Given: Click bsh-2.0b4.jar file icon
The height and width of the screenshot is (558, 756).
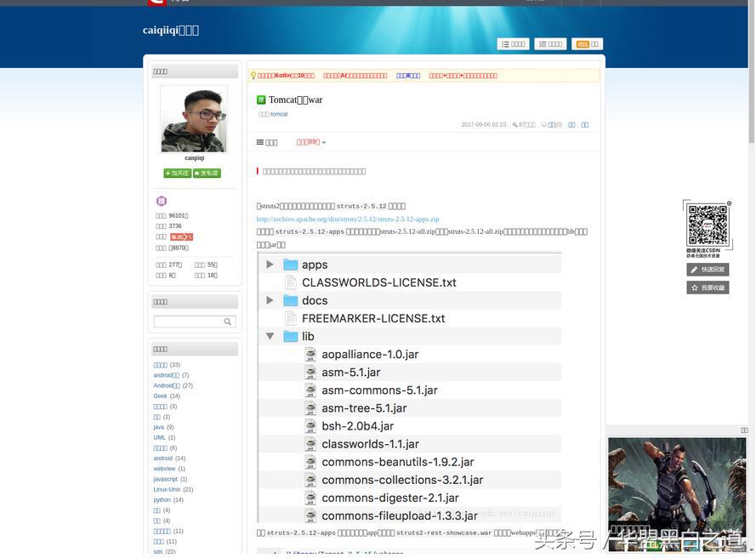Looking at the screenshot, I should [x=310, y=426].
